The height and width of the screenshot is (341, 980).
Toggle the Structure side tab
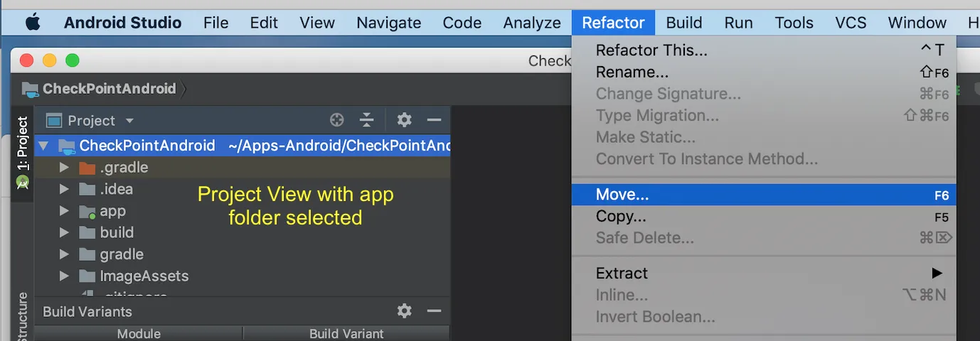tap(22, 317)
